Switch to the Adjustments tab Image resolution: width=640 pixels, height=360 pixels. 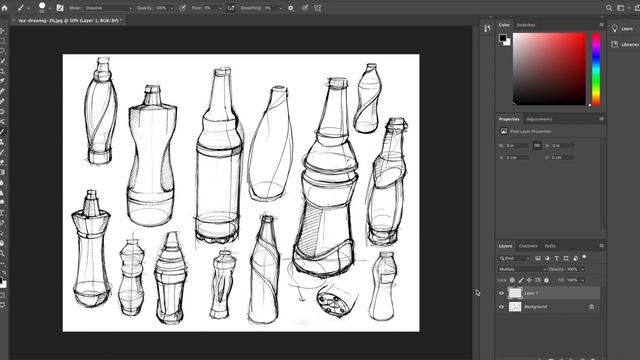coord(539,119)
